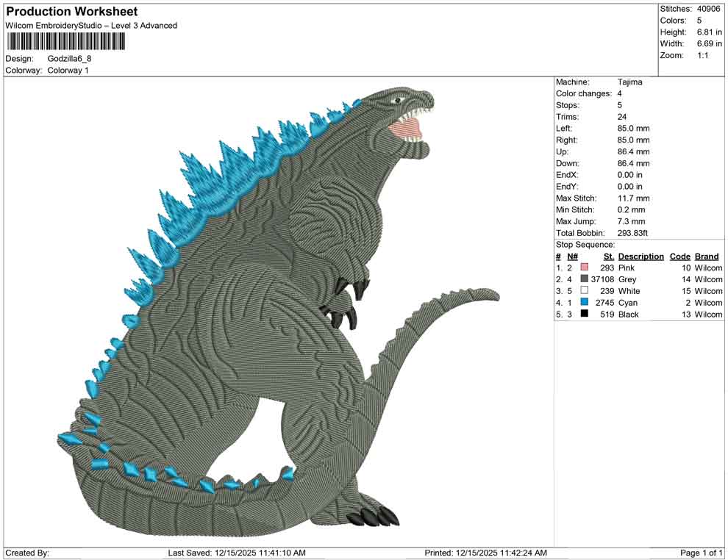728x560 pixels.
Task: Click the Total Bobbin value '293.83ft'
Action: point(633,233)
